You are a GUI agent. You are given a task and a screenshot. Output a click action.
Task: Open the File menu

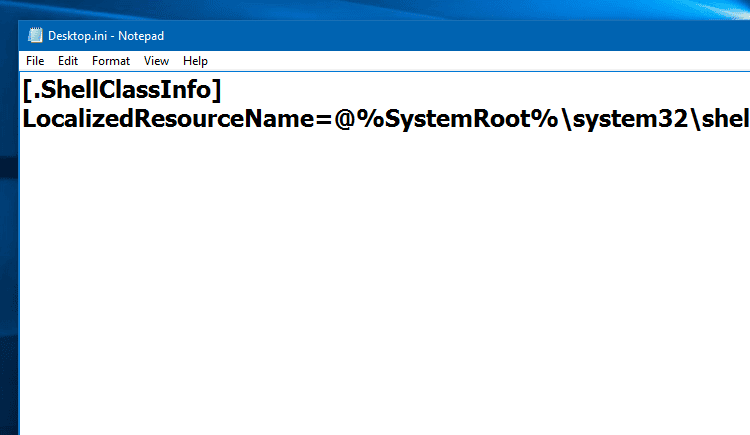click(35, 61)
